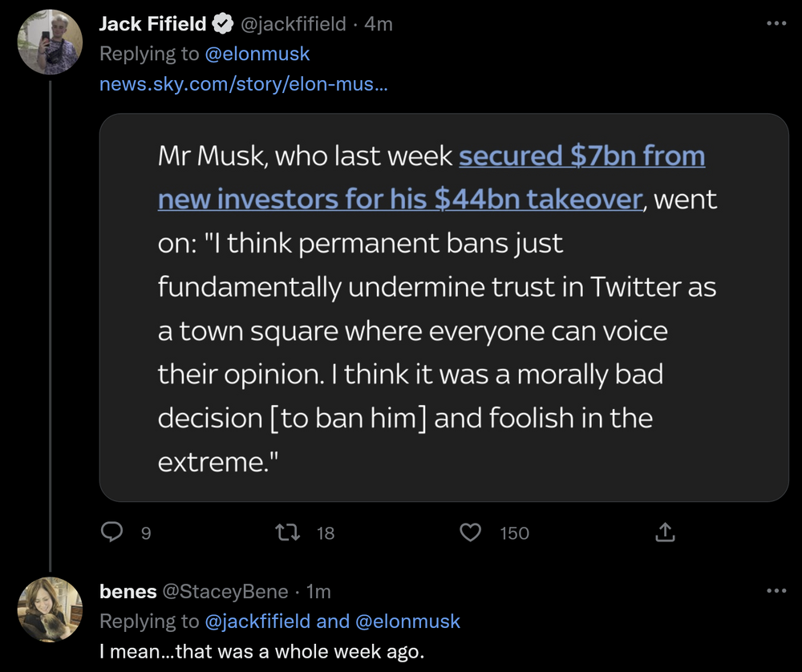
Task: Click the @jackfifield handle beside the name
Action: 294,25
